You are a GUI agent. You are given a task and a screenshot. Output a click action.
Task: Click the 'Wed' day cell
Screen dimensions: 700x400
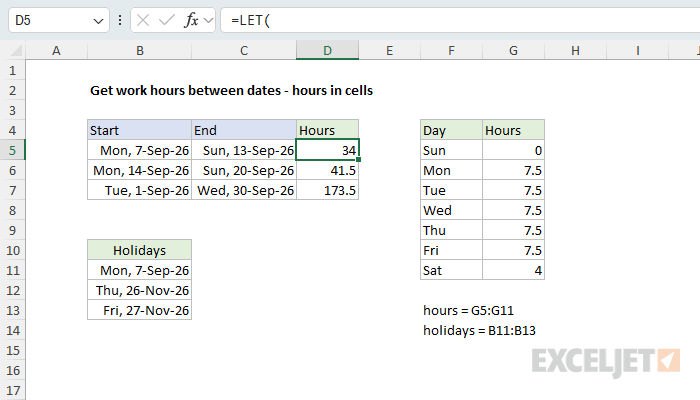tap(451, 210)
